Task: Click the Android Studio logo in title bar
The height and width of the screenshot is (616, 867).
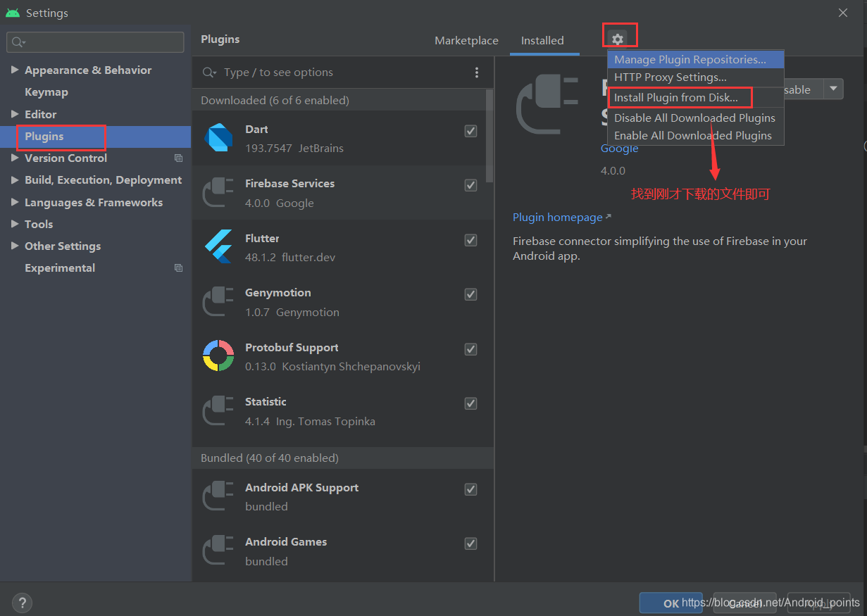Action: pos(12,13)
